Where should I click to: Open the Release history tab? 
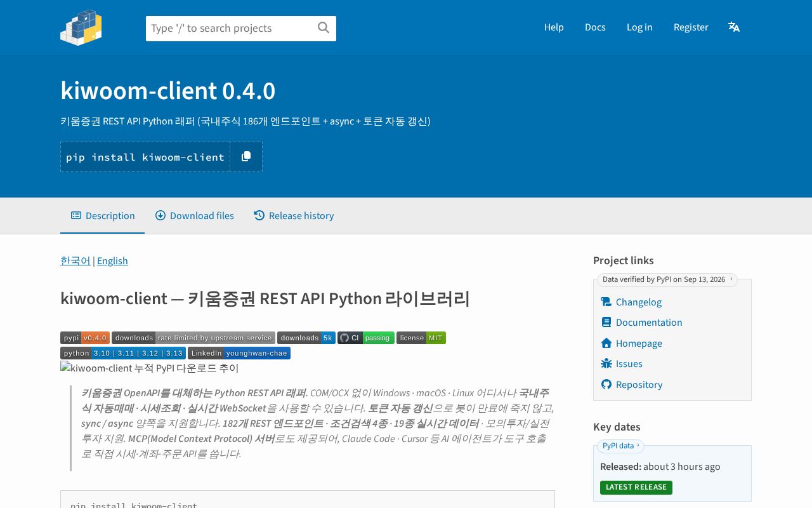pyautogui.click(x=294, y=216)
